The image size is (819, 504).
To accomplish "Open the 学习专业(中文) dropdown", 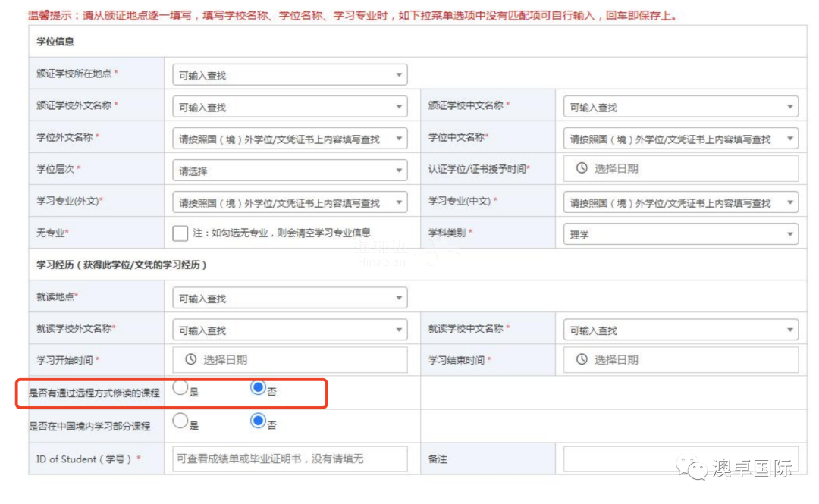I will tap(680, 203).
